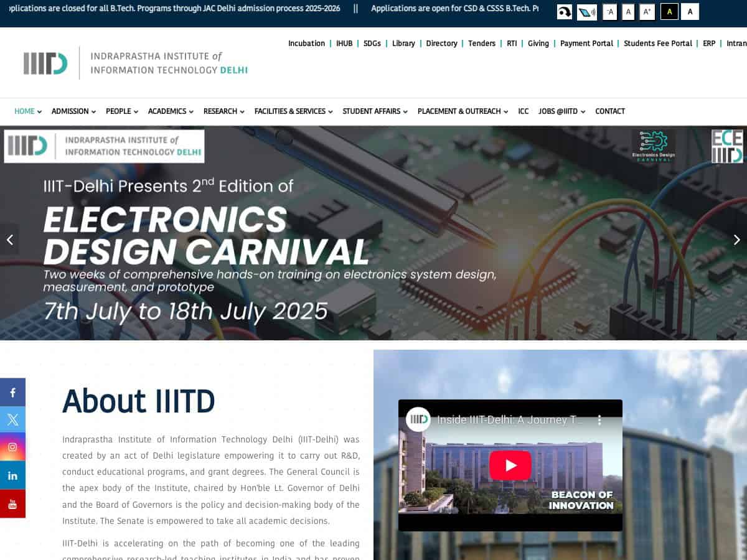Open the IHUB link
The image size is (747, 560).
344,44
